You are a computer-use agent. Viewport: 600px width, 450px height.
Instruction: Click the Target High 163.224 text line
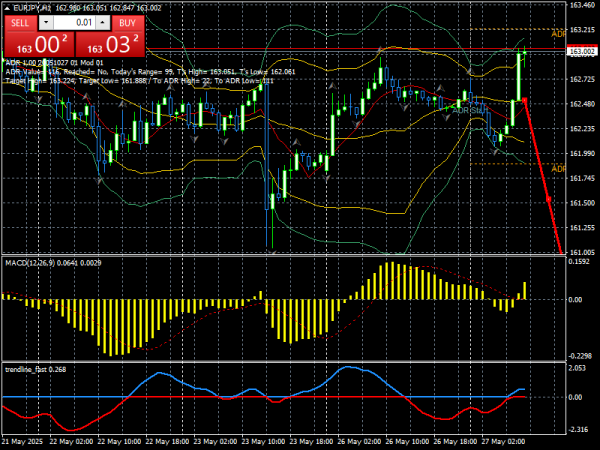139,81
